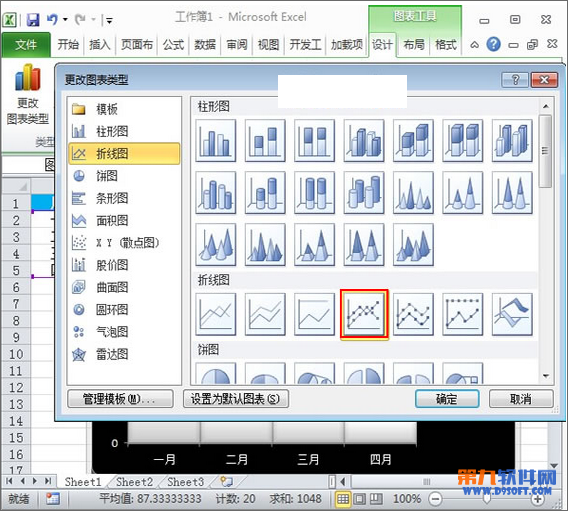The width and height of the screenshot is (568, 511).
Task: Select line with markers chart thumbnail
Action: point(364,314)
